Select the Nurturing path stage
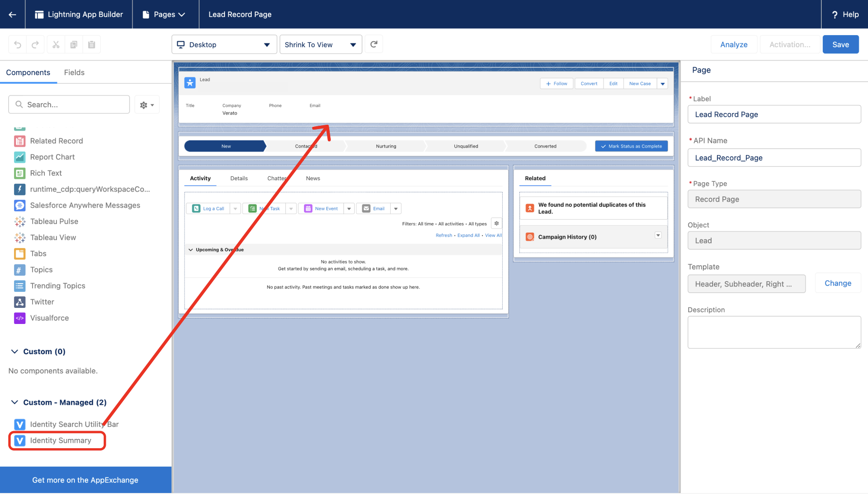 click(386, 146)
